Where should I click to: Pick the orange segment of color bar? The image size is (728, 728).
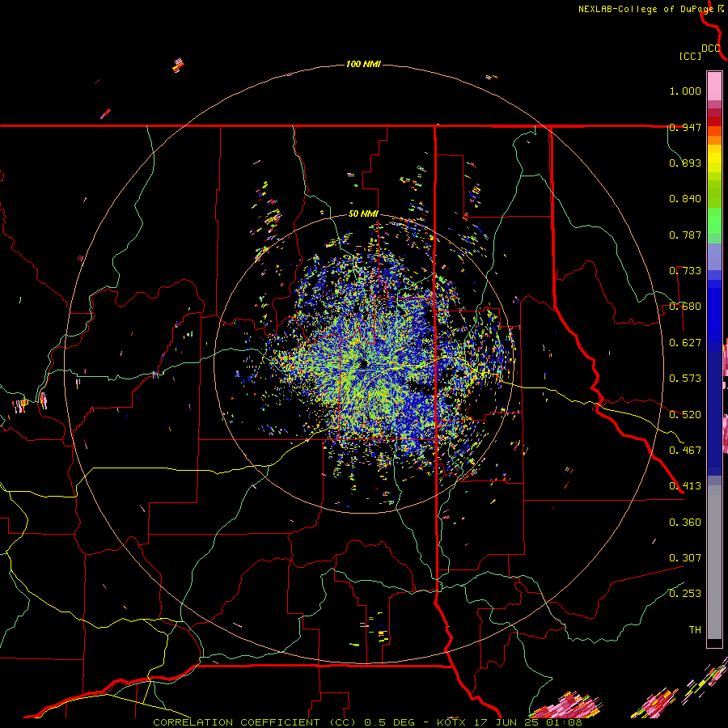tap(714, 136)
